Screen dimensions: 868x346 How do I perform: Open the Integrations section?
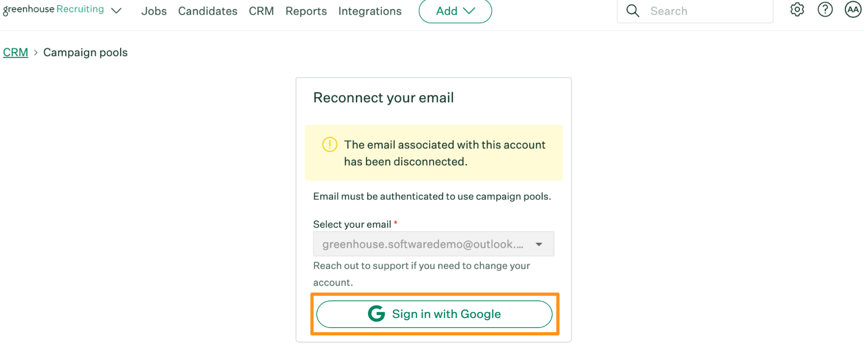[x=370, y=11]
